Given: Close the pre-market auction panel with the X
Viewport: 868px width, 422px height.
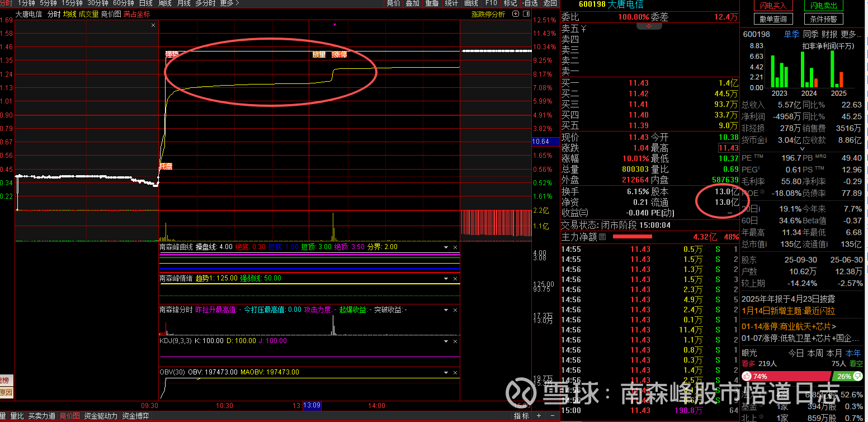Looking at the screenshot, I should pos(153,25).
